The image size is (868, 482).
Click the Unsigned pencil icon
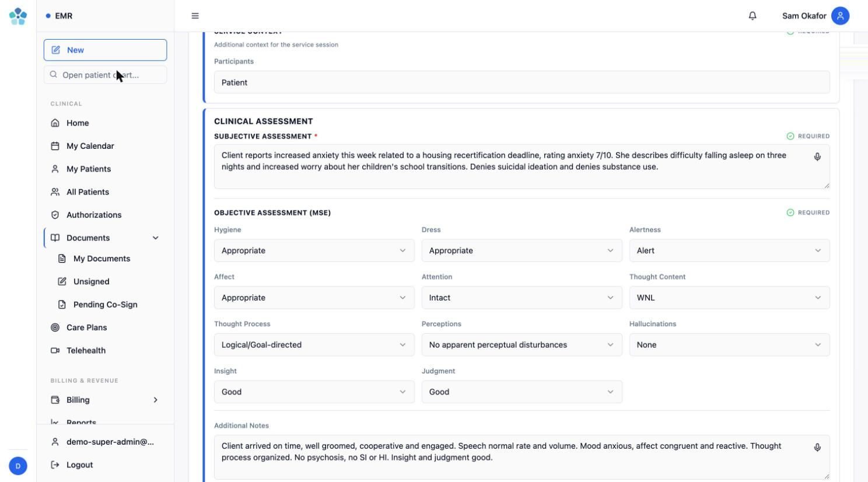[62, 281]
